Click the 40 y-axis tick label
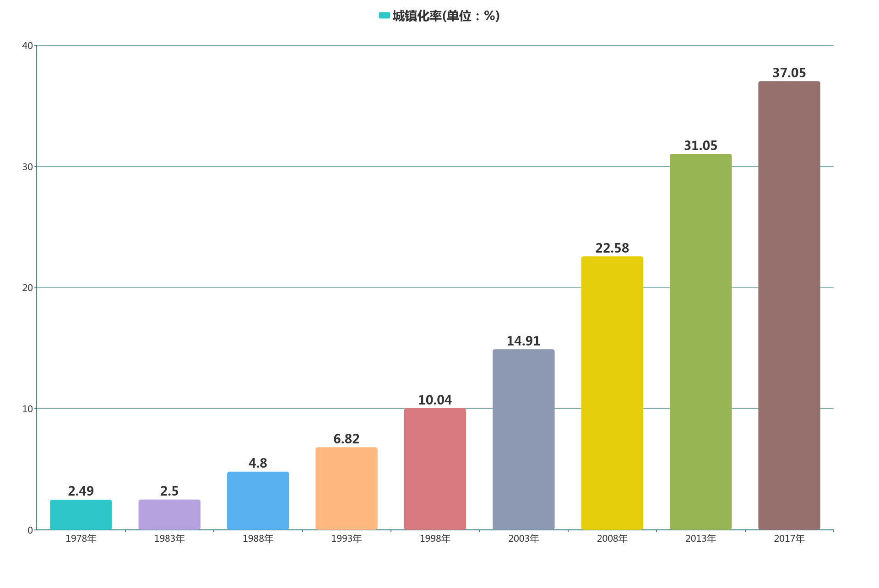 click(27, 46)
